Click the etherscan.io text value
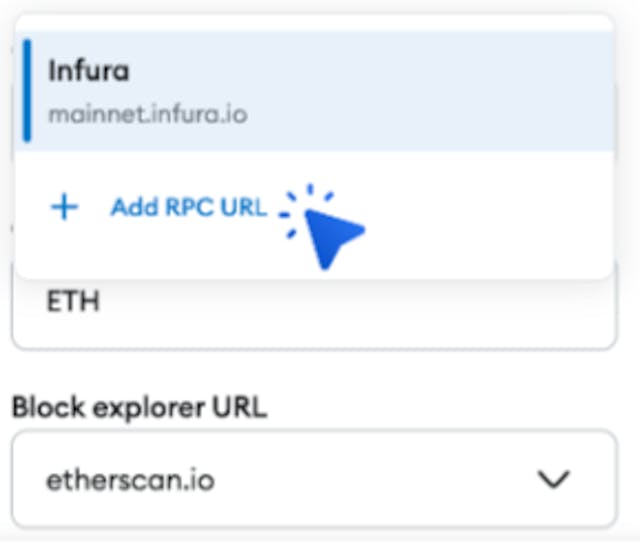Screen dimensions: 640x551 (130, 480)
